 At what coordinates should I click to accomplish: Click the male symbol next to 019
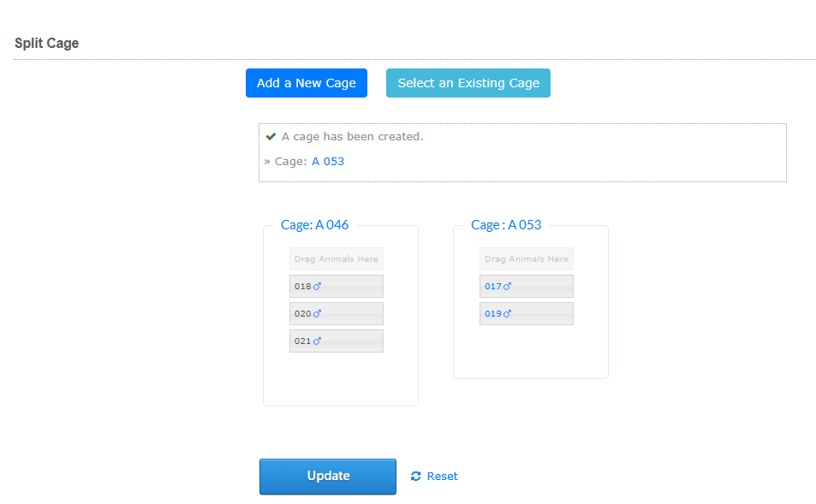click(508, 314)
